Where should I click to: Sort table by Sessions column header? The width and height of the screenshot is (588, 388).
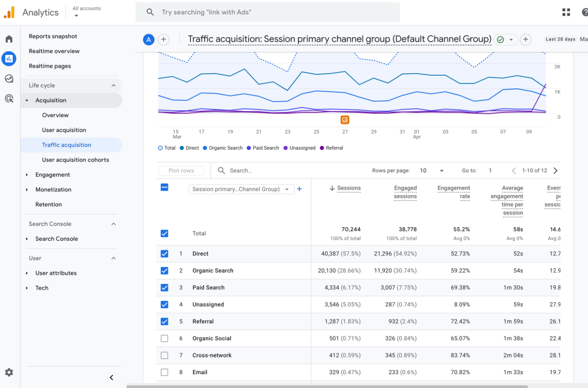348,188
